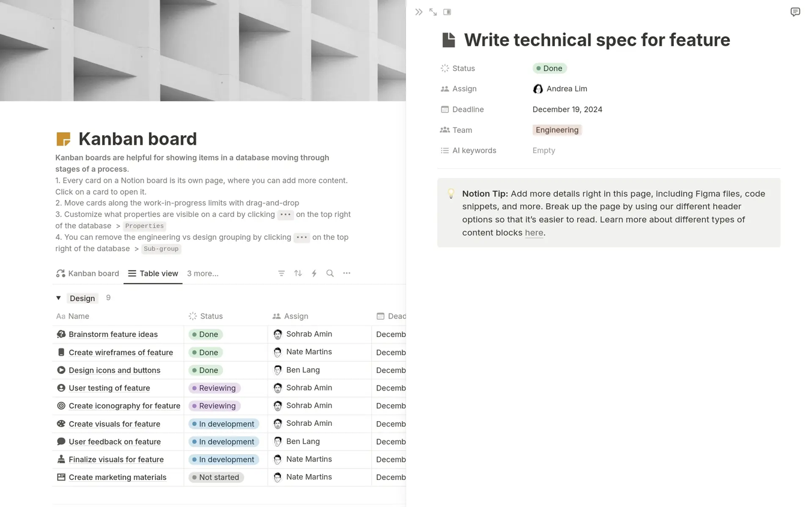Click the page icon beside the title
The image size is (812, 507).
point(449,40)
